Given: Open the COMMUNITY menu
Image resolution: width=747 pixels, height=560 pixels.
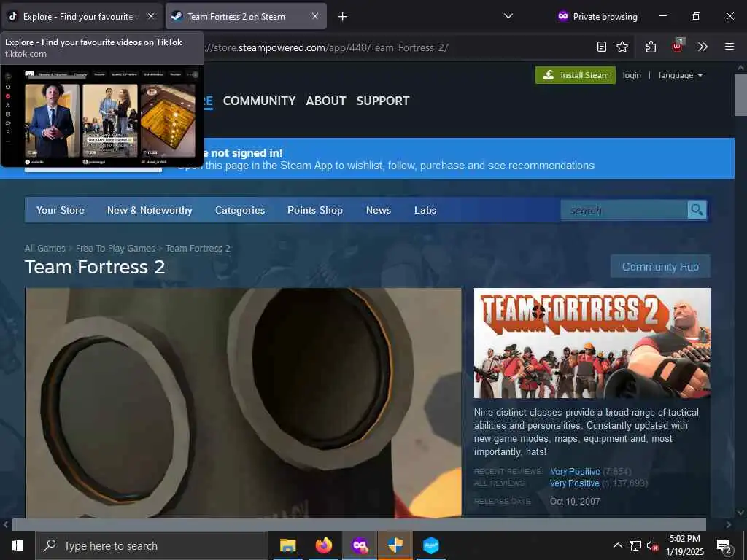Looking at the screenshot, I should pos(259,101).
